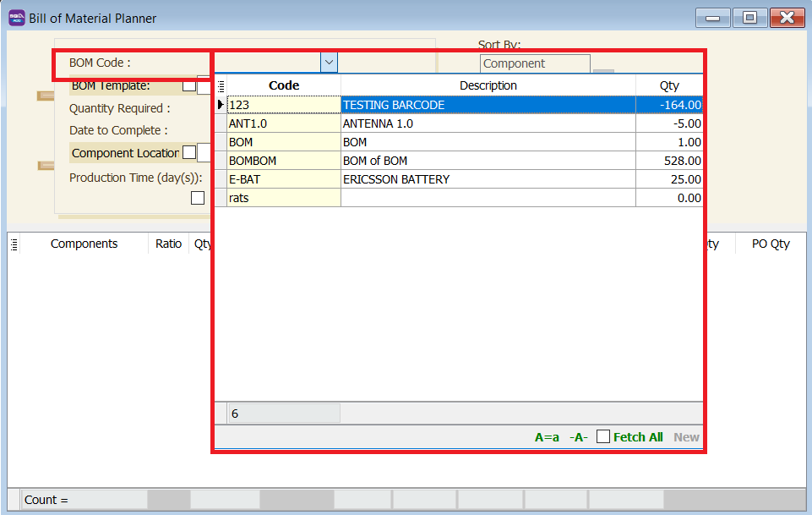This screenshot has width=812, height=515.
Task: Open the dropdown beside the BOM code field
Action: point(328,62)
